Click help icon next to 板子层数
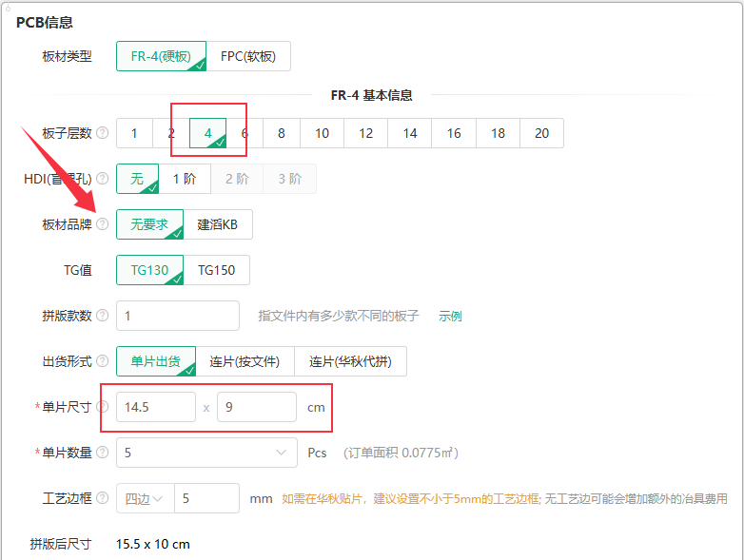The image size is (744, 560). 103,133
